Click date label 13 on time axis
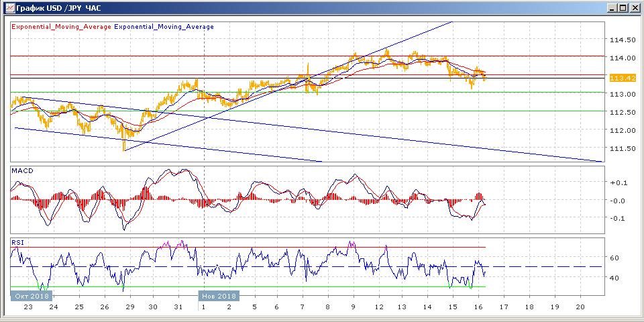 click(x=402, y=307)
